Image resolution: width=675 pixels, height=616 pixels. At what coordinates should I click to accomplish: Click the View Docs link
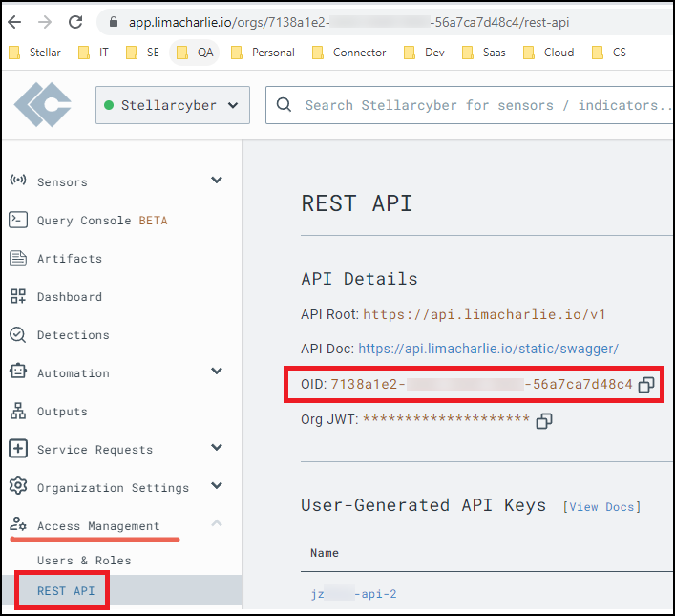tap(601, 506)
